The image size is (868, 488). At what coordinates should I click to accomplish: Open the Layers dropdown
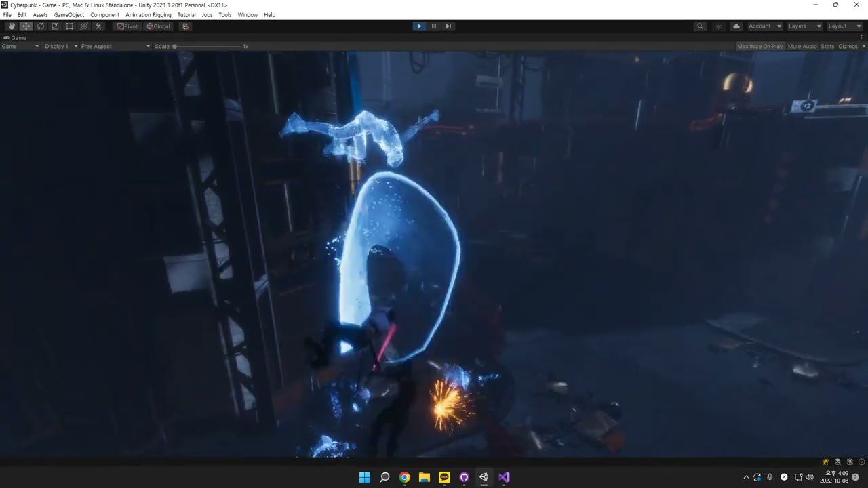(x=805, y=26)
